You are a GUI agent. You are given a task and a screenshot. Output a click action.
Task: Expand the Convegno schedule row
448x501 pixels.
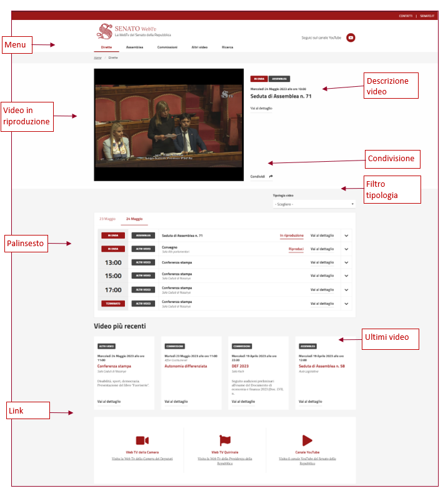(x=346, y=249)
